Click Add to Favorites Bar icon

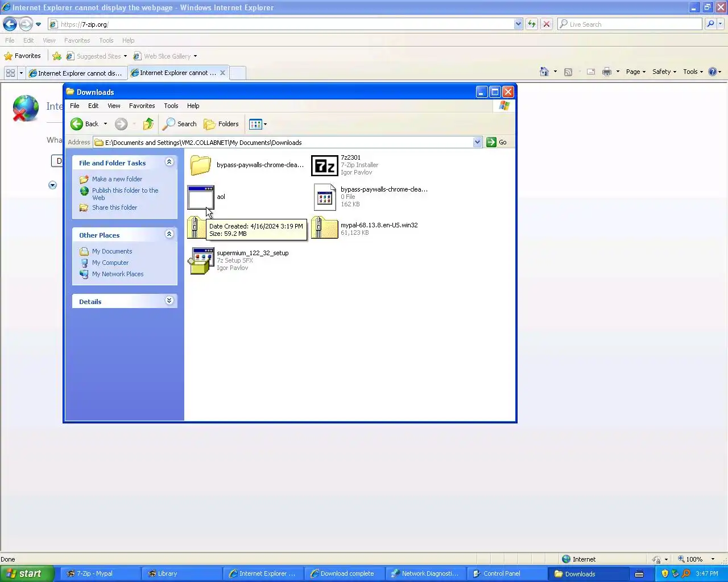pyautogui.click(x=57, y=56)
